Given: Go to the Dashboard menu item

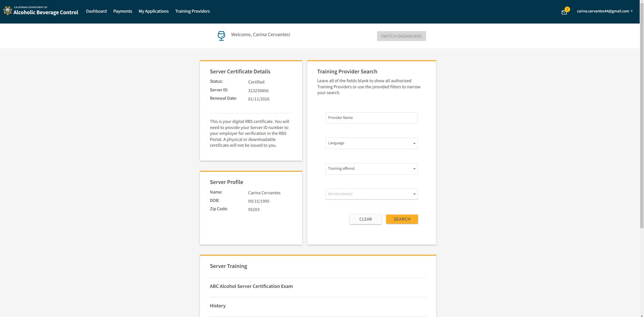Looking at the screenshot, I should coord(96,11).
